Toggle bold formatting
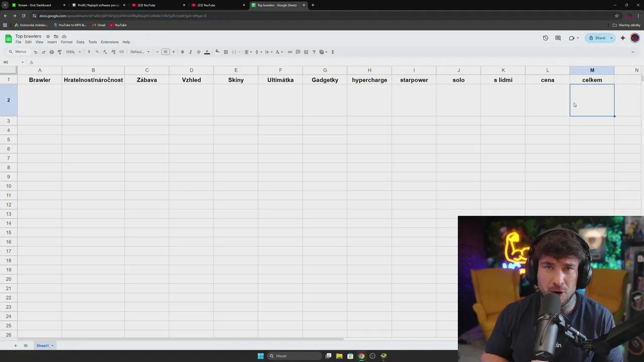This screenshot has height=362, width=644. 182,52
